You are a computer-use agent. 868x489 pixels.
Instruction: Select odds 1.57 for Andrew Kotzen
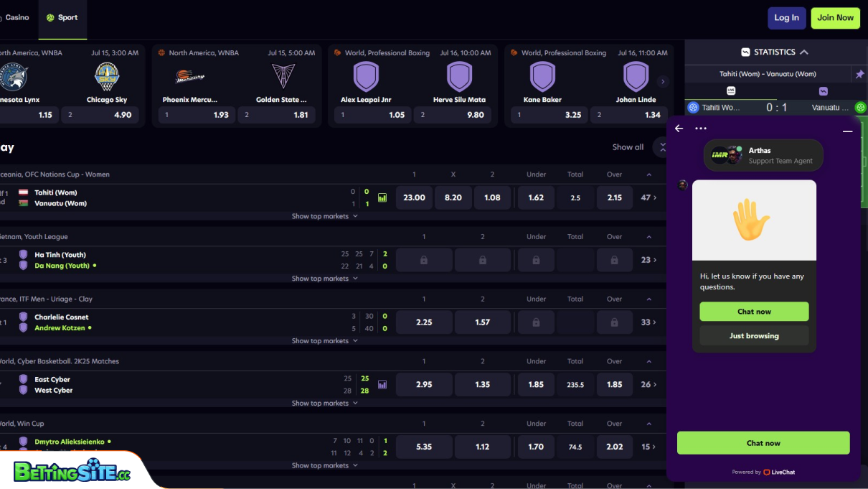point(482,322)
